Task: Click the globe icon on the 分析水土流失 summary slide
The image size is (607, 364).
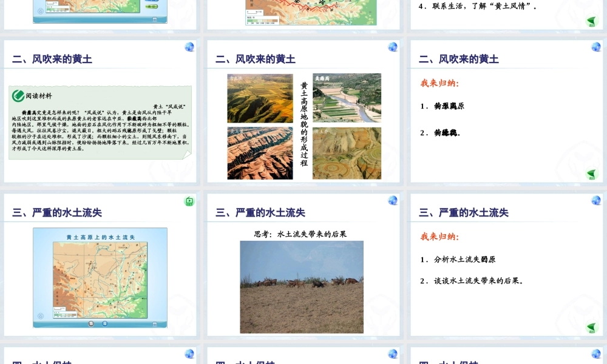Action: 596,200
